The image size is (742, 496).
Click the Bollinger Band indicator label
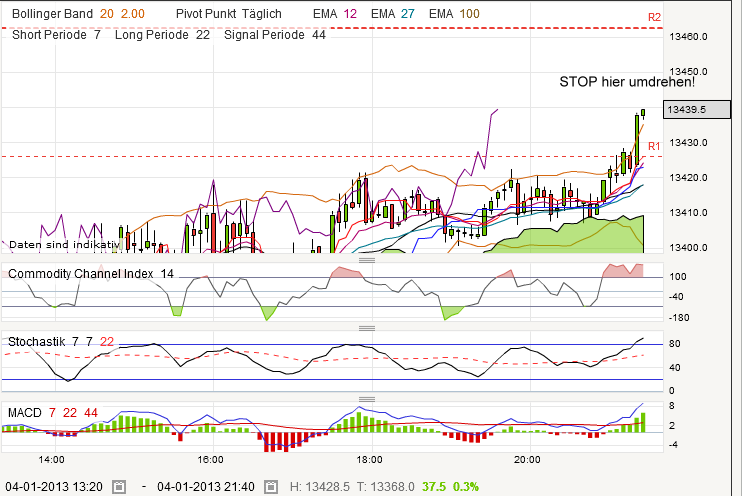pyautogui.click(x=53, y=14)
